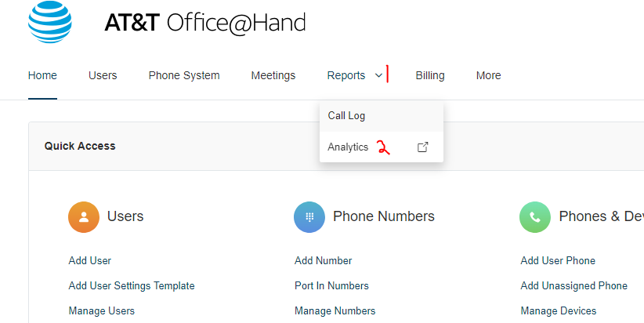The width and height of the screenshot is (644, 323).
Task: Click the Manage Numbers link
Action: (x=335, y=310)
